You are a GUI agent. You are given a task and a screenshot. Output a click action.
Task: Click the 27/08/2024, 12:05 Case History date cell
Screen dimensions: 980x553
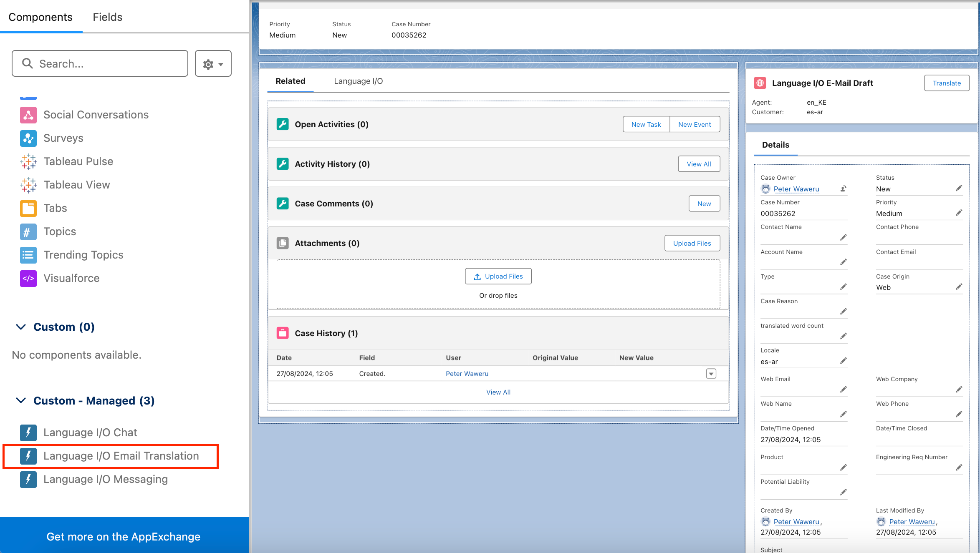(305, 374)
